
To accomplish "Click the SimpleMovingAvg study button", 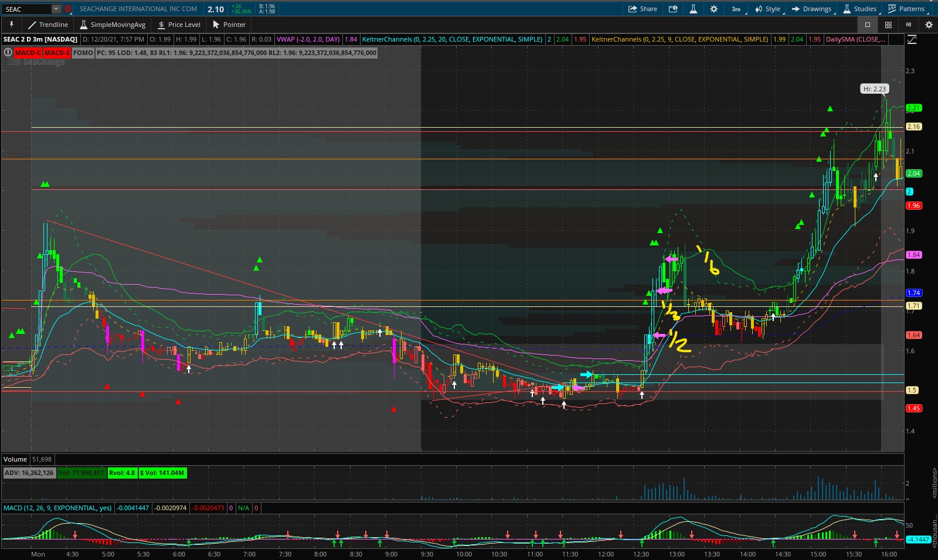I will tap(113, 25).
